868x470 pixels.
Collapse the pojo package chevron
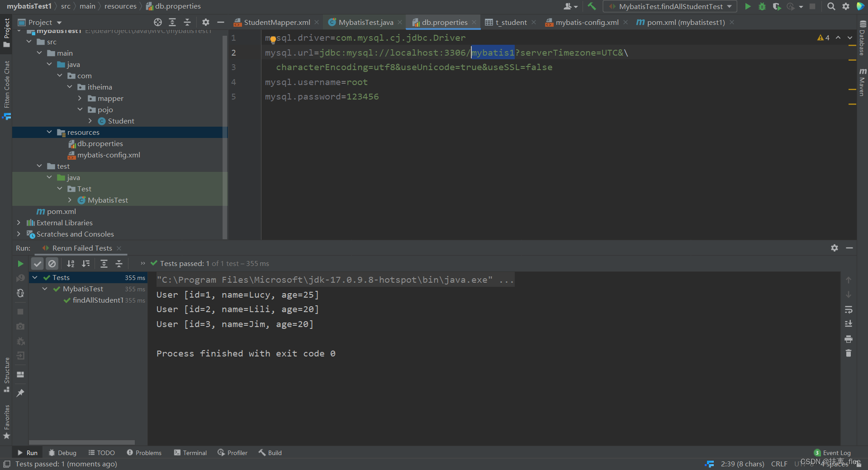tap(80, 109)
